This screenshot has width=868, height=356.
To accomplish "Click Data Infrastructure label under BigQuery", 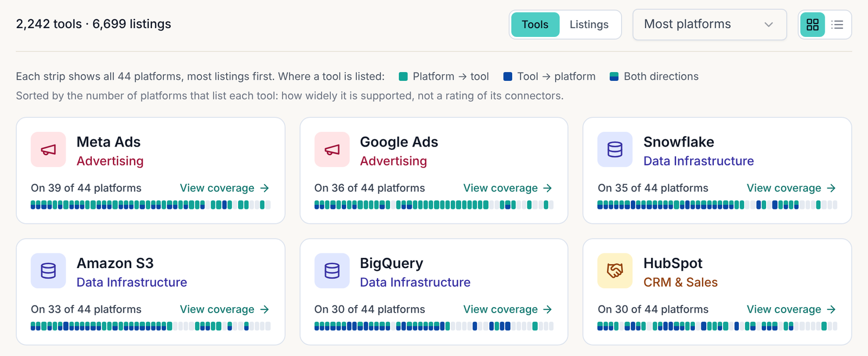I will pos(415,282).
